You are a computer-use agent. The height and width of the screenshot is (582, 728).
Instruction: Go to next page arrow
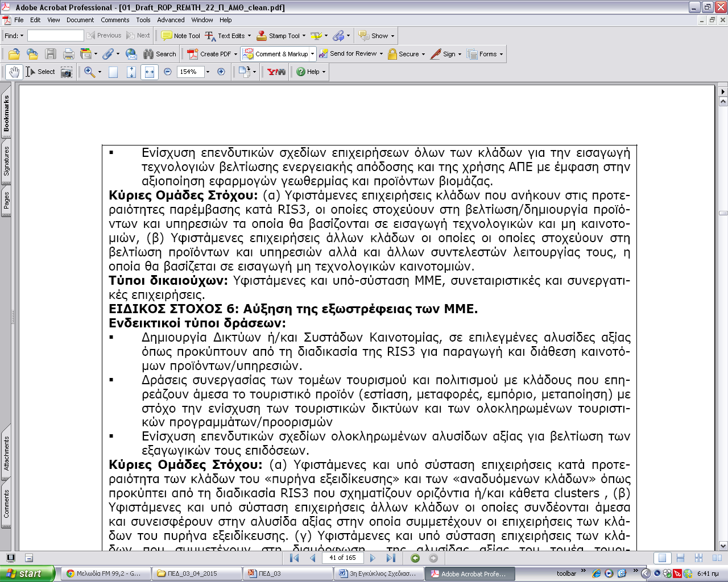pyautogui.click(x=373, y=558)
